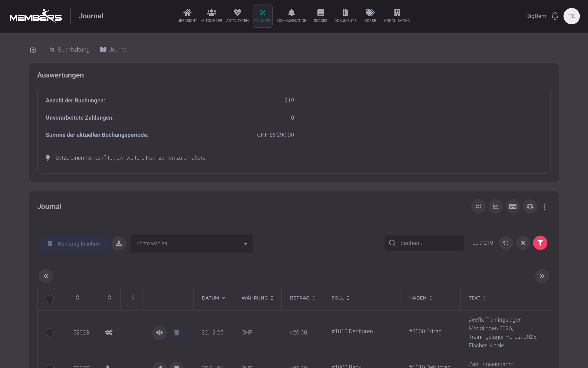The height and width of the screenshot is (368, 588).
Task: Sort by the Datum column
Action: (x=213, y=298)
